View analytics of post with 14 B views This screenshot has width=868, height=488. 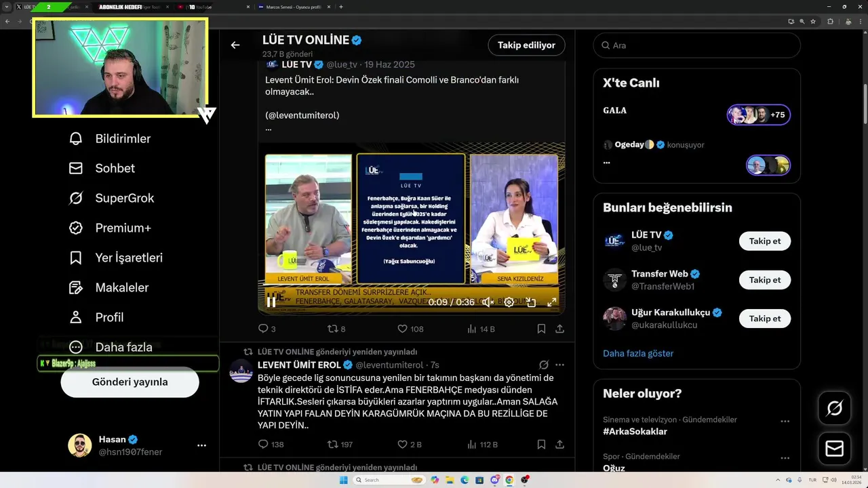pyautogui.click(x=481, y=329)
